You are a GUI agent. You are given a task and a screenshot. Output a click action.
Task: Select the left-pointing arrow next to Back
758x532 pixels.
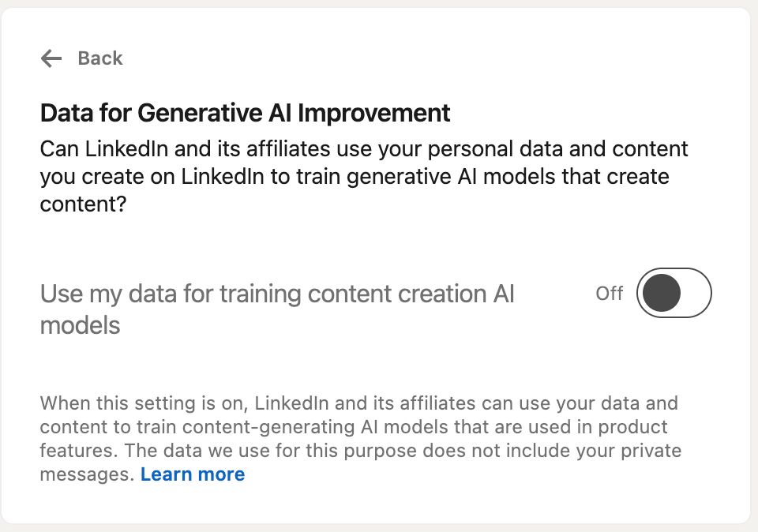click(x=51, y=58)
